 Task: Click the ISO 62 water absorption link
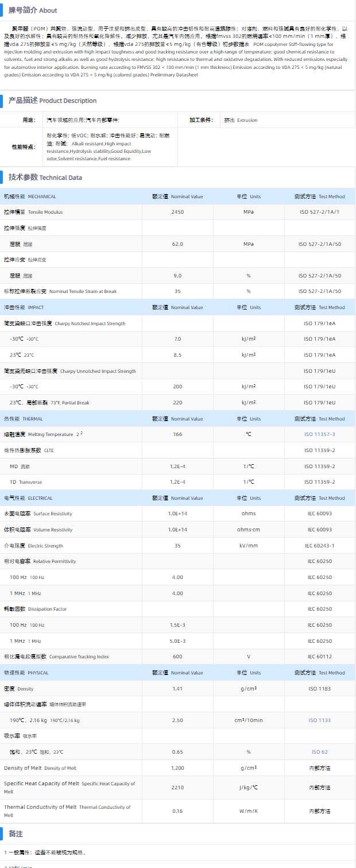pos(319,751)
